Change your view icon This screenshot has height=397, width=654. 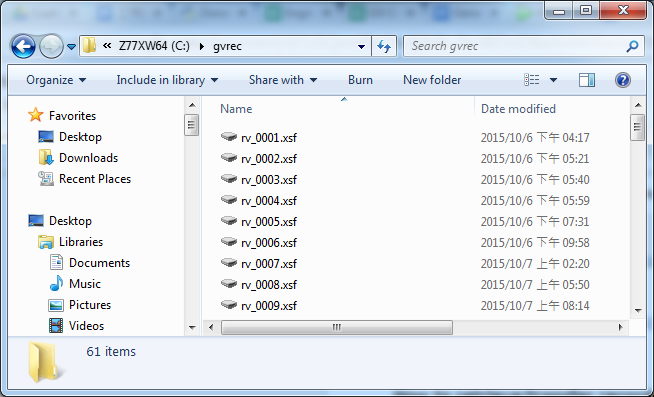coord(531,80)
